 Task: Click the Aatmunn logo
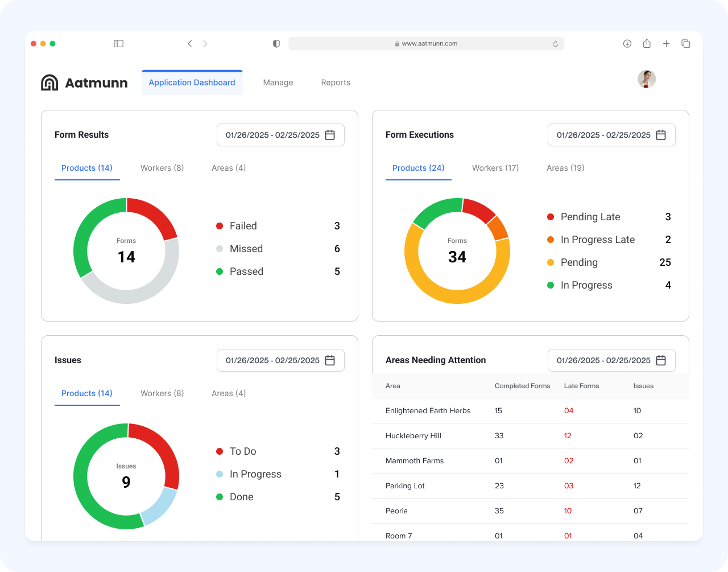(84, 83)
